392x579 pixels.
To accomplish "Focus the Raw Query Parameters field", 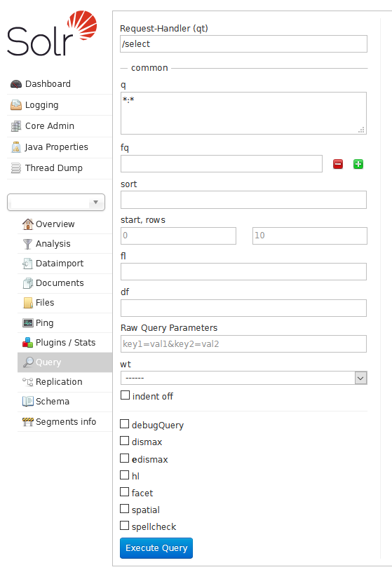I will tap(244, 343).
